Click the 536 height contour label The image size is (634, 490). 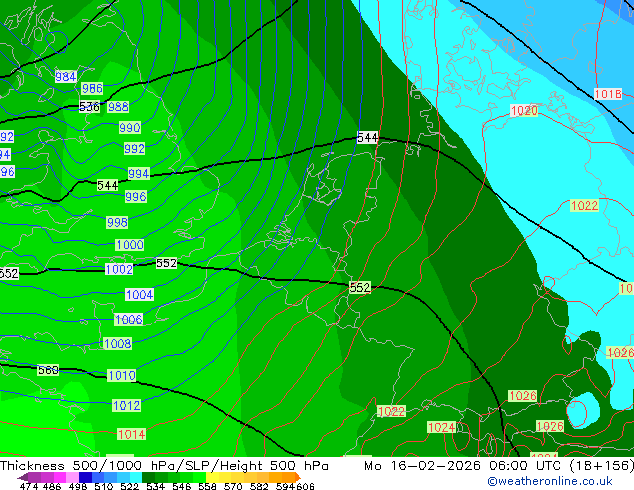(89, 106)
